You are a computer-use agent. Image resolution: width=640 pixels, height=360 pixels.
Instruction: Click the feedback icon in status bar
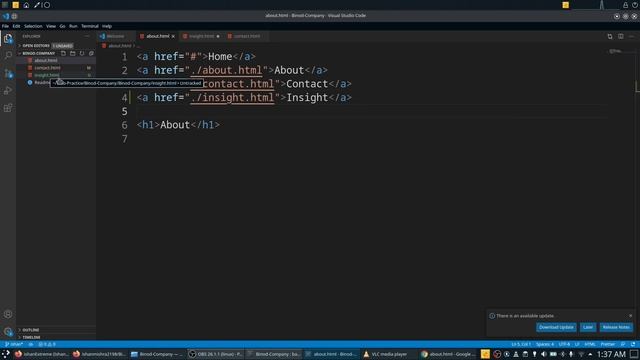tap(623, 344)
